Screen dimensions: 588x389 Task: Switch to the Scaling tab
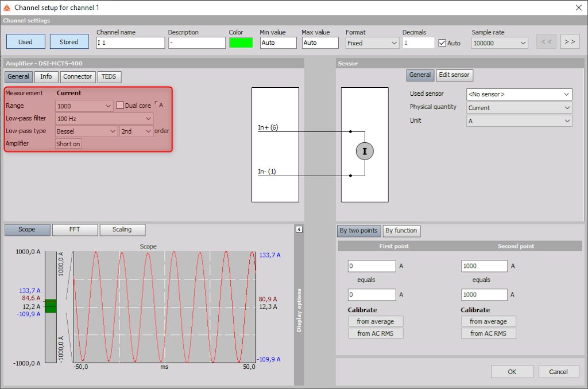point(122,229)
